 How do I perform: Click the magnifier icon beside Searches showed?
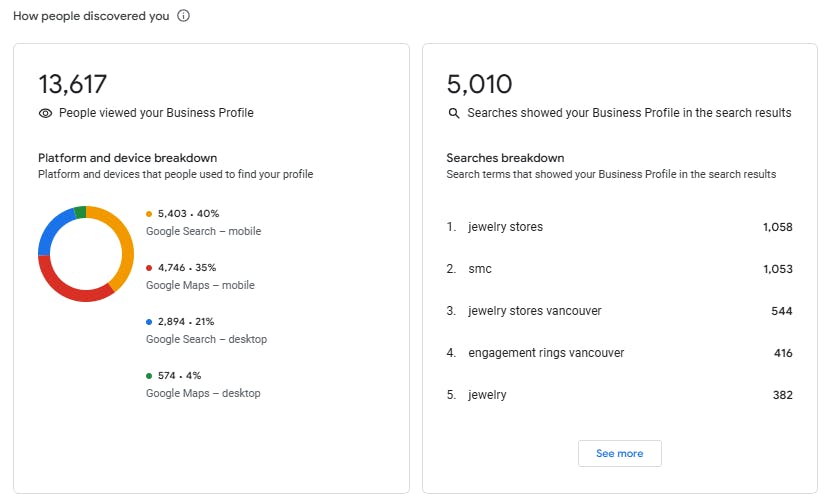(x=454, y=113)
